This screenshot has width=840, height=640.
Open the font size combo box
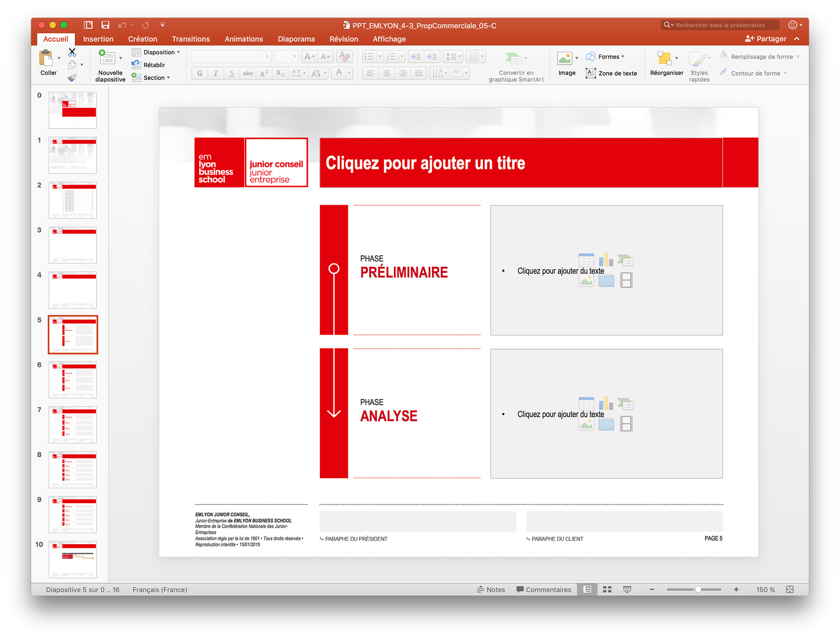point(286,56)
